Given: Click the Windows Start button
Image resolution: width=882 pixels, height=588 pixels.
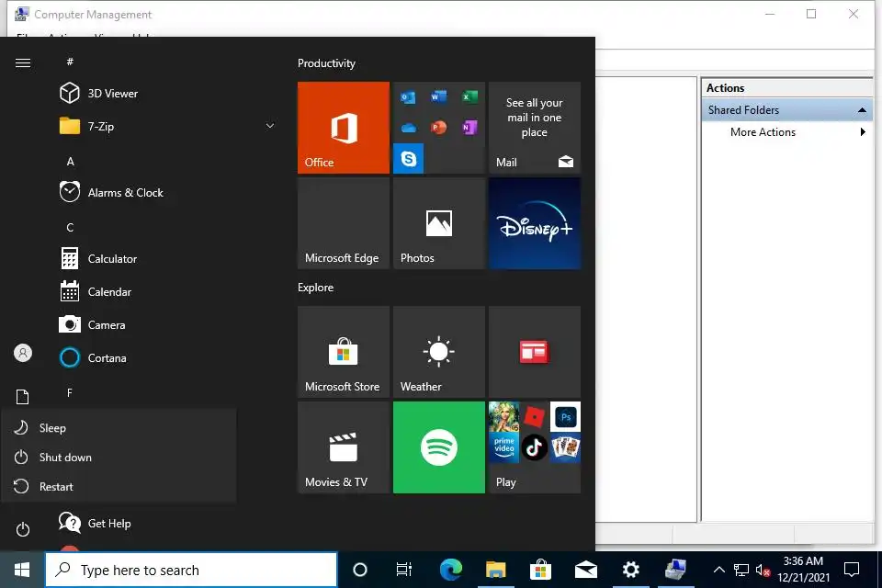Looking at the screenshot, I should tap(22, 570).
